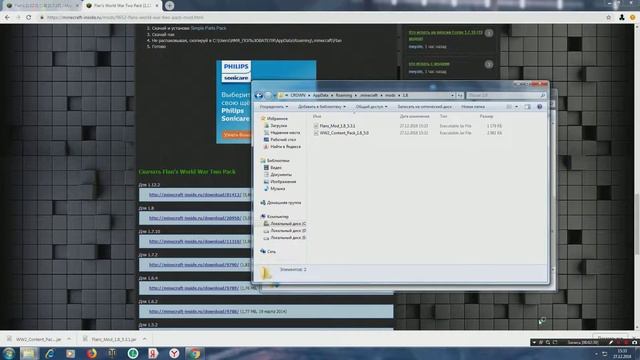
Task: Click the search box in Explorer window
Action: pyautogui.click(x=506, y=95)
